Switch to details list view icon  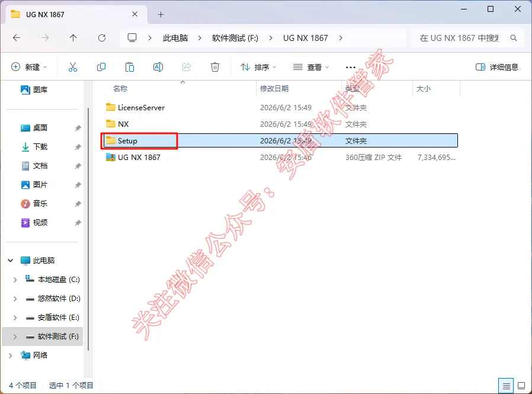point(506,386)
